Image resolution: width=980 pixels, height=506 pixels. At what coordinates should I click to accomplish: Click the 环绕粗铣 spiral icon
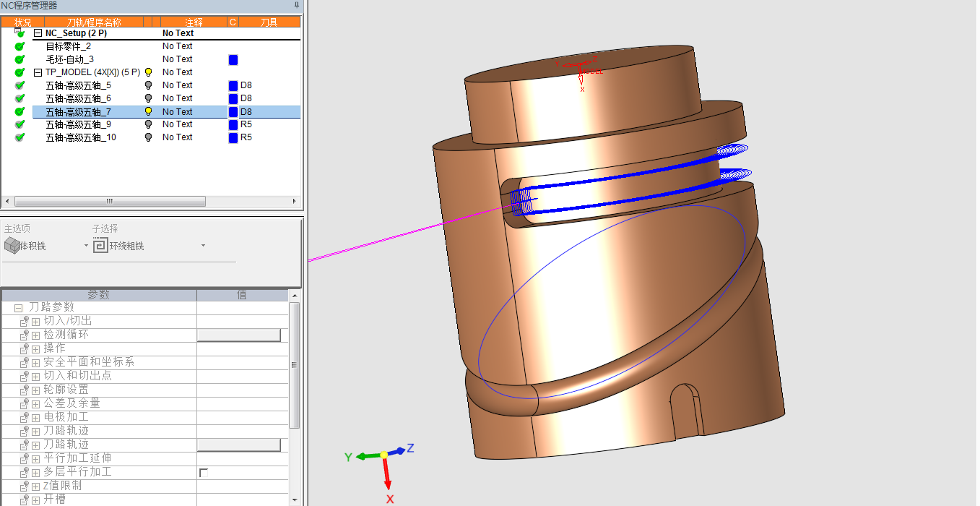coord(100,246)
